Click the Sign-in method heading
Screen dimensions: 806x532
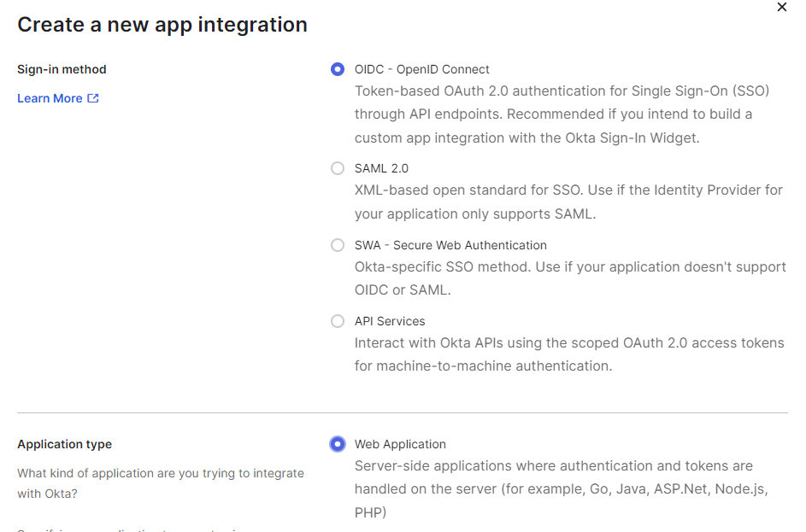click(62, 69)
